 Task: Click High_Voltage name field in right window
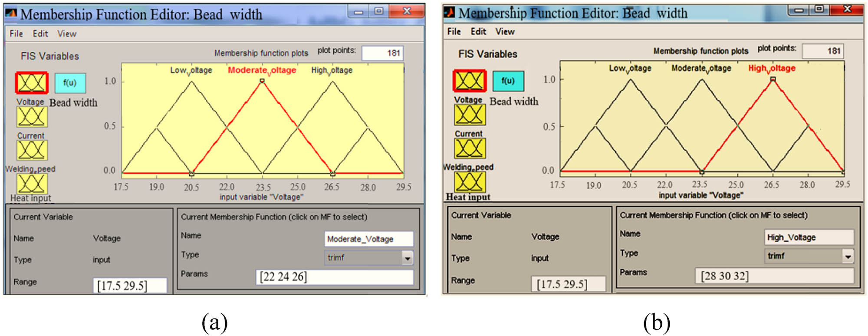click(809, 237)
